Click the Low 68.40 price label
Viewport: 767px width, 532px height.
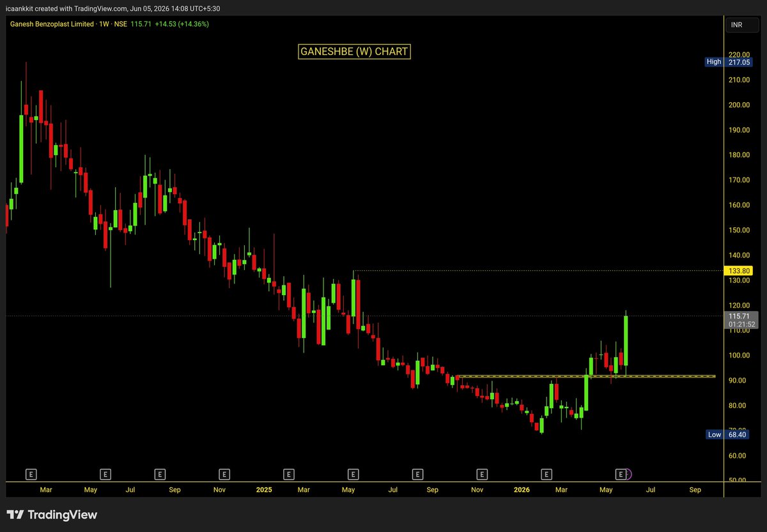point(729,435)
